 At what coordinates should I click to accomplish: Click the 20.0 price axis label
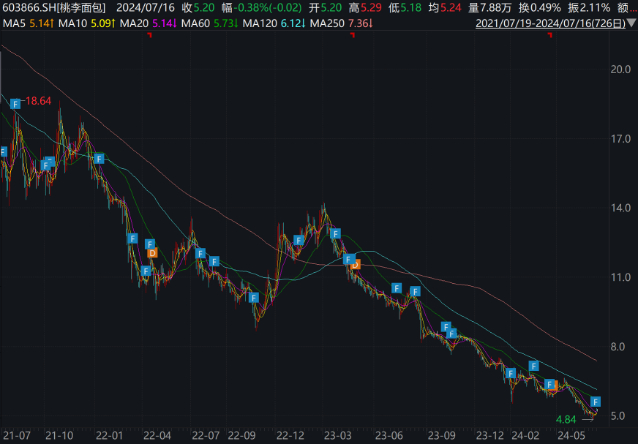[x=620, y=69]
